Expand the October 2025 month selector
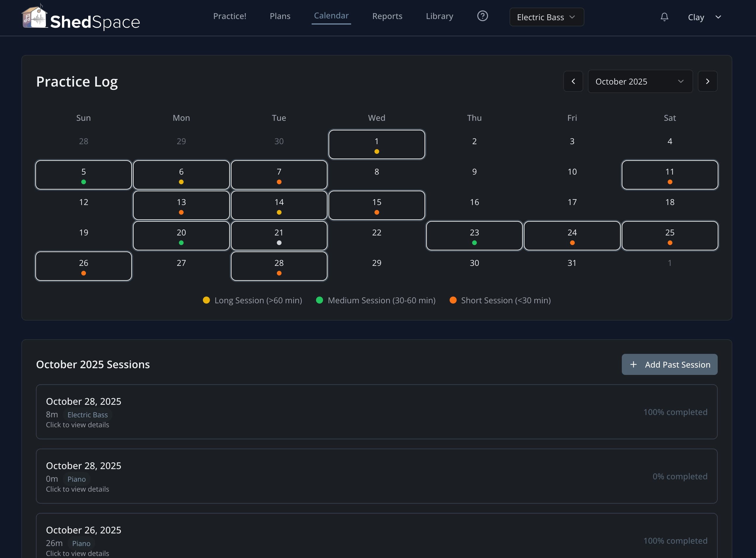 [x=640, y=81]
